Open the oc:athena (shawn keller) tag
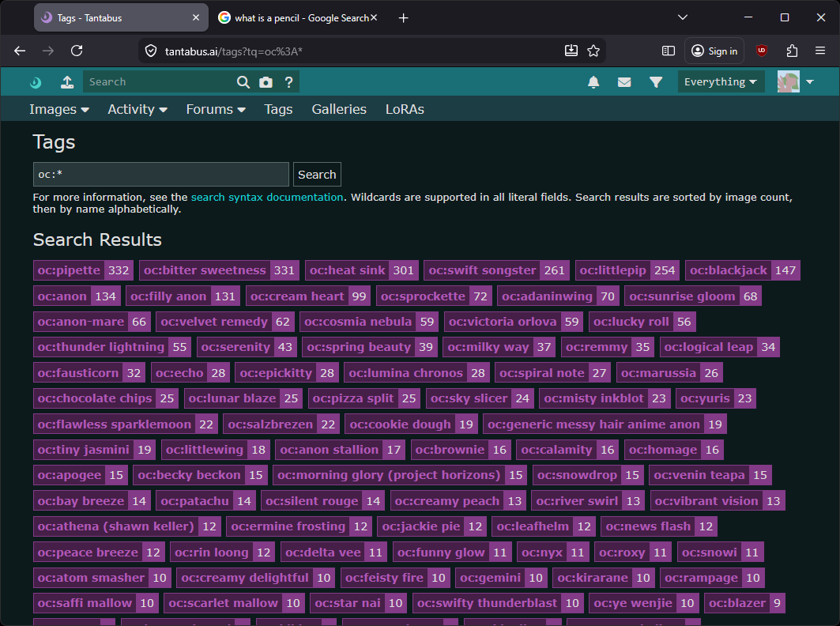 [127, 526]
